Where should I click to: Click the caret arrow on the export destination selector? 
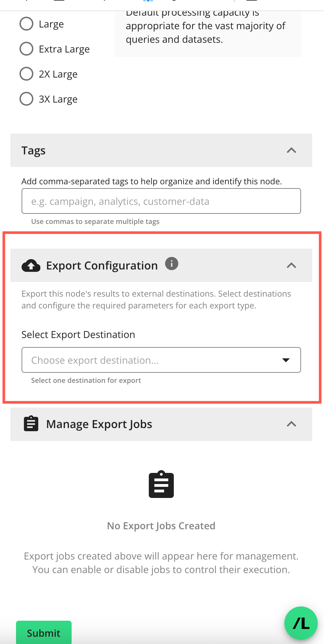tap(285, 360)
